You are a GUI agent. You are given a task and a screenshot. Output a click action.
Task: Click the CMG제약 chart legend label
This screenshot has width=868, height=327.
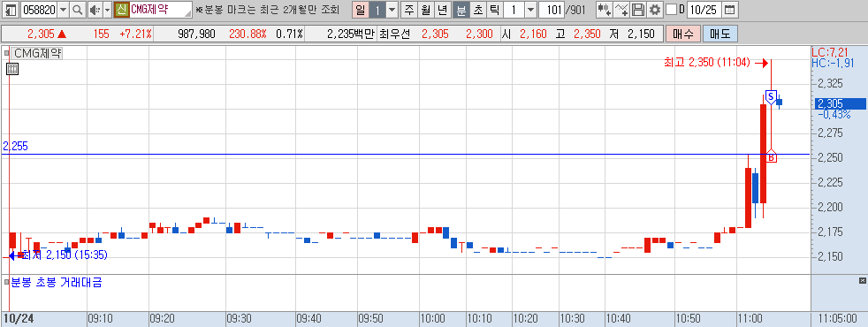point(38,54)
